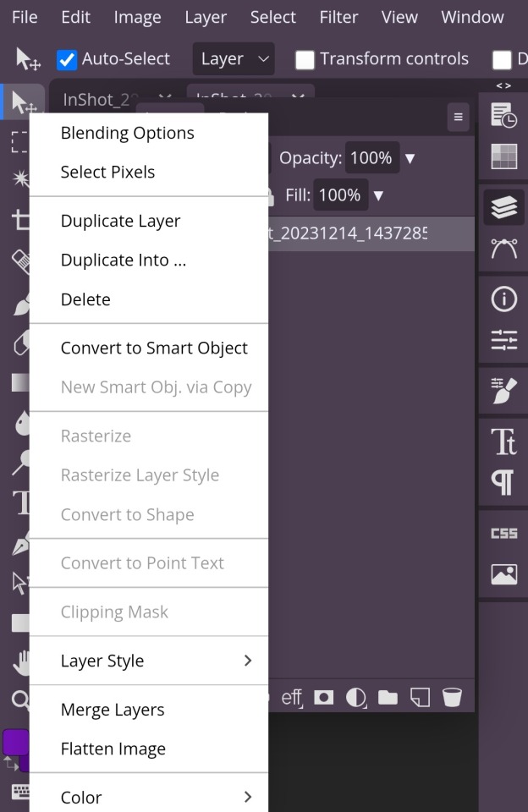The width and height of the screenshot is (528, 812).
Task: Open the Brush settings panel icon
Action: [x=503, y=391]
